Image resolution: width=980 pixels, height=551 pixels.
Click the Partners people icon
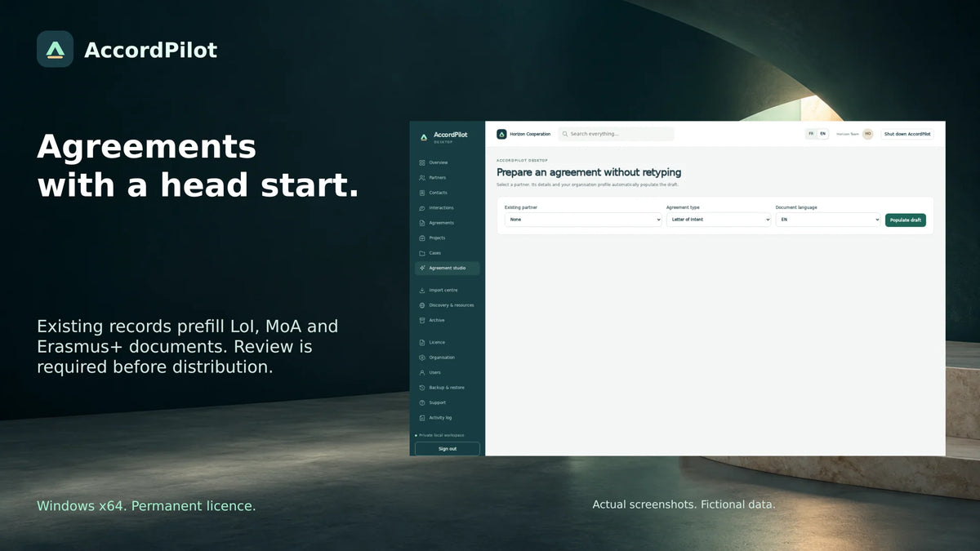[421, 178]
